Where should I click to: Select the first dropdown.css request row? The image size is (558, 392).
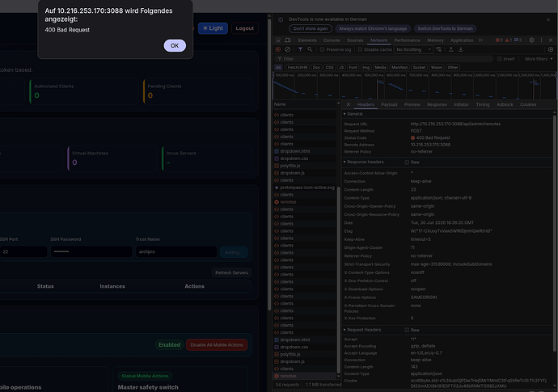click(304, 158)
